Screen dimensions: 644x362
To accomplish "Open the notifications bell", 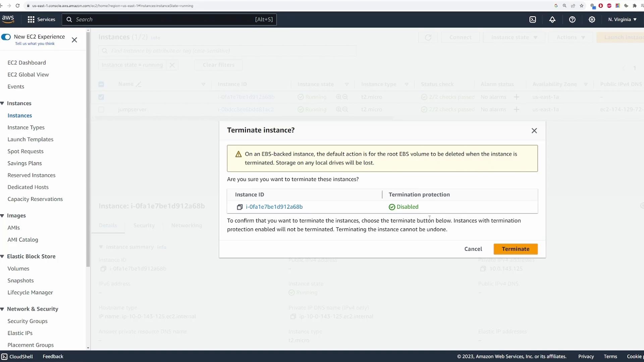I will [552, 19].
